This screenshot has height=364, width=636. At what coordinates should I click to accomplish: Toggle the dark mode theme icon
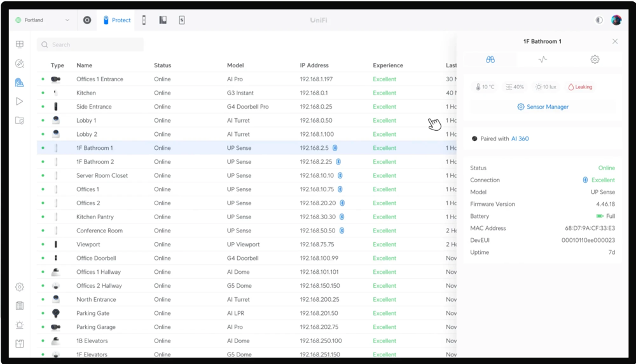(x=599, y=20)
